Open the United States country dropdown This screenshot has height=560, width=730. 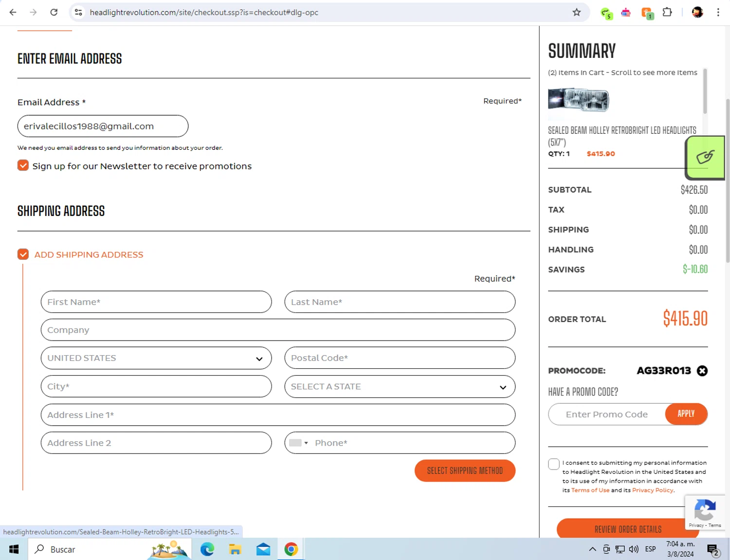click(x=156, y=358)
